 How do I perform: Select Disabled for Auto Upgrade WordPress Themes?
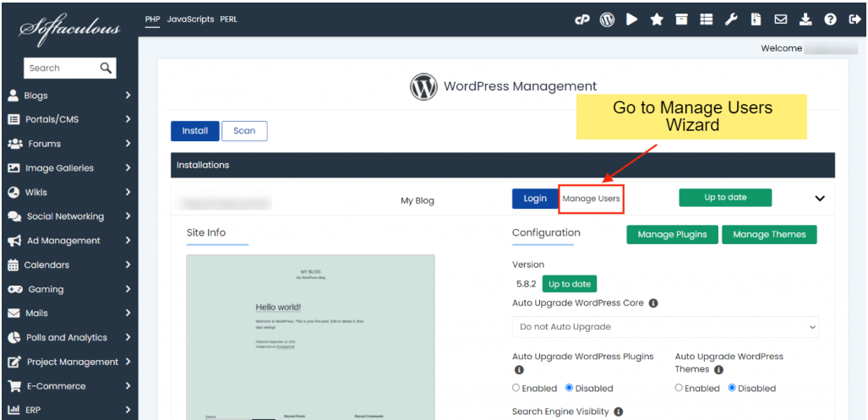click(732, 388)
